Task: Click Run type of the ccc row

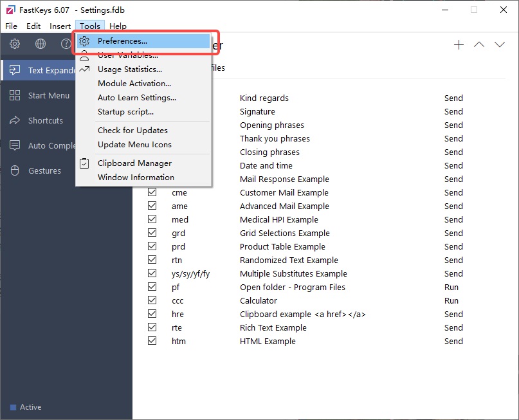Action: [x=451, y=300]
